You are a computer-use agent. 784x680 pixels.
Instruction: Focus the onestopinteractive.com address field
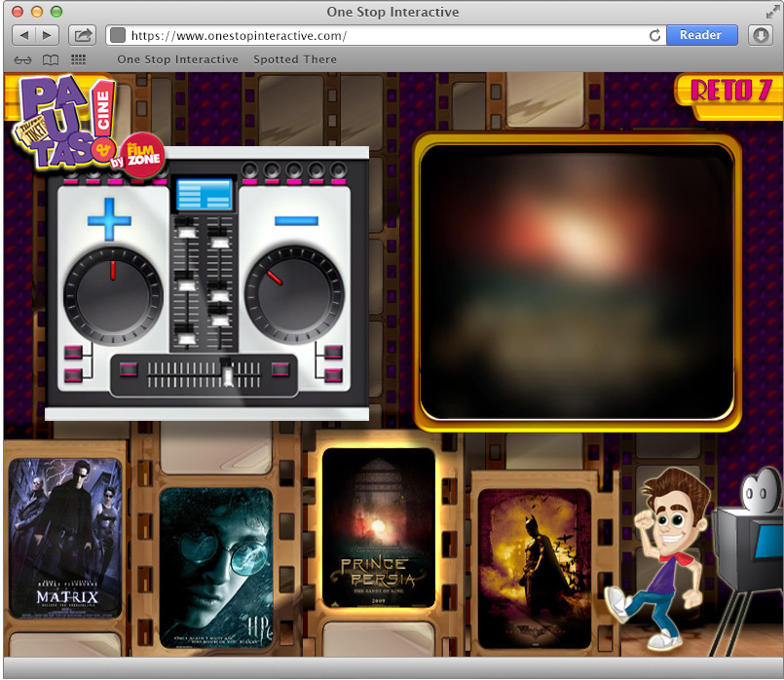(385, 35)
